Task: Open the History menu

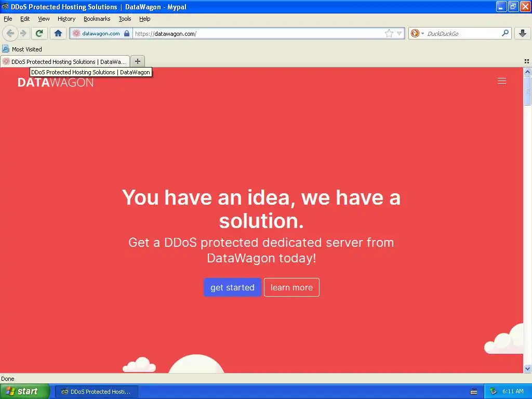Action: coord(66,19)
